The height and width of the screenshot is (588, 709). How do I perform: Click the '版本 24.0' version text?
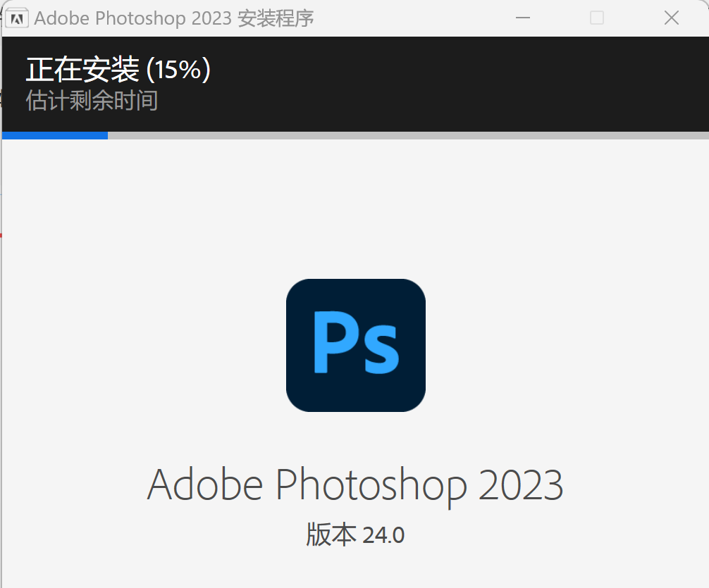pyautogui.click(x=355, y=534)
